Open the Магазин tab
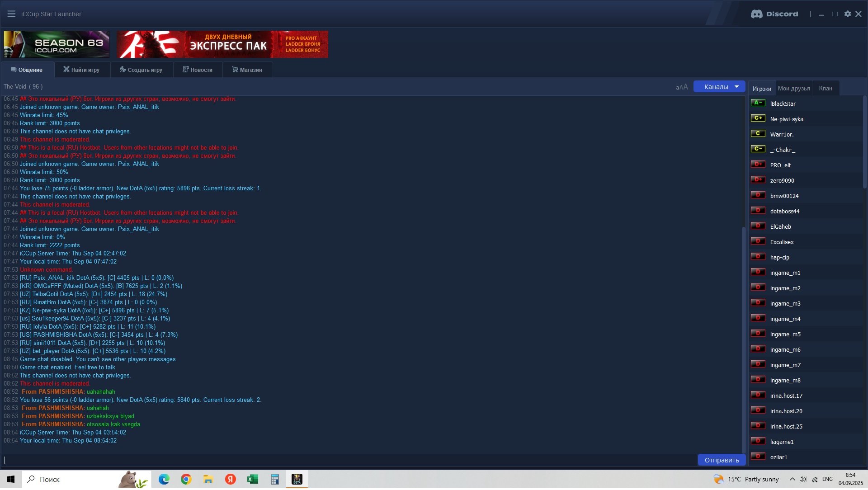The image size is (868, 490). point(247,70)
